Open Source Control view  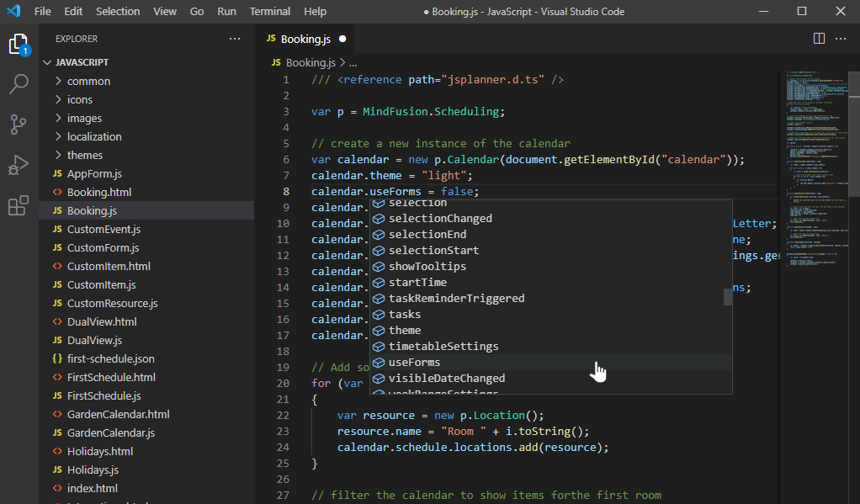(19, 125)
